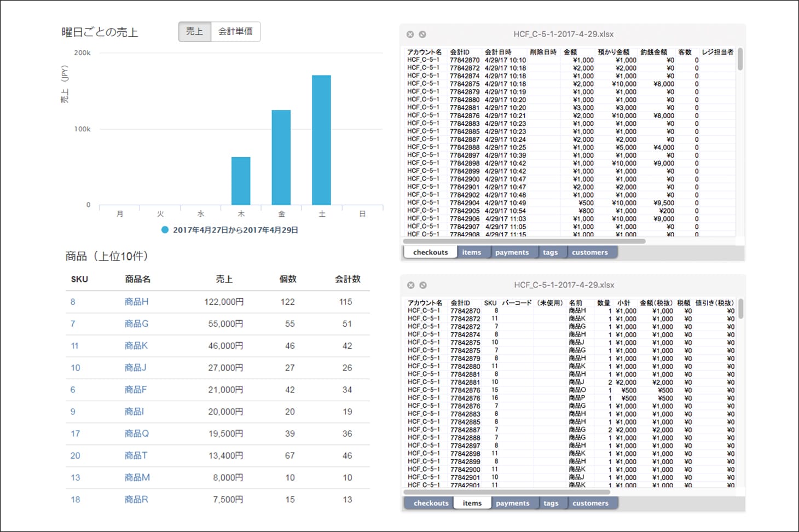Open product link 商品J
This screenshot has width=799, height=532.
135,368
